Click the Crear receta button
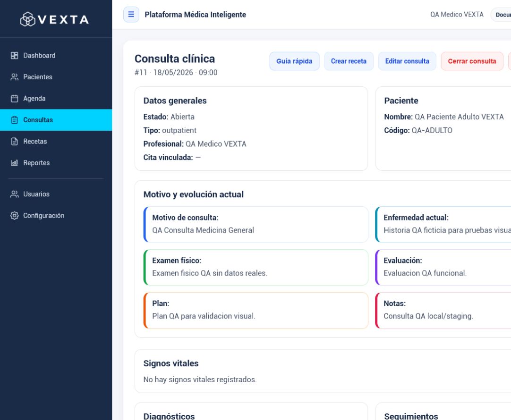 tap(349, 61)
